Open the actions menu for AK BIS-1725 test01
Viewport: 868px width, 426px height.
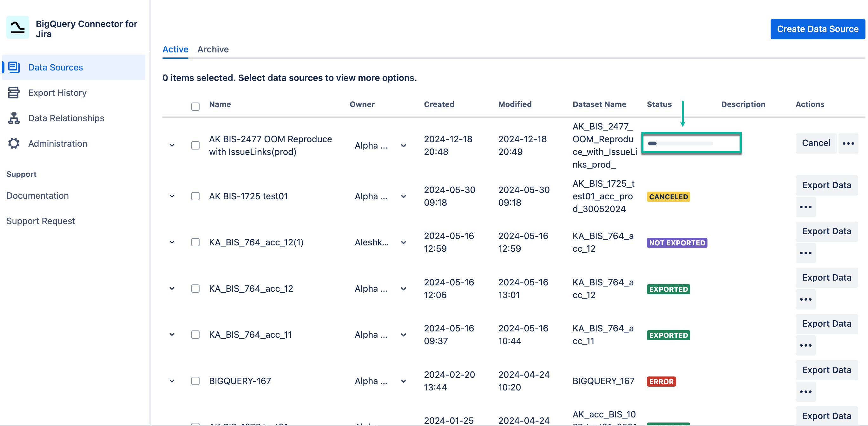click(806, 207)
